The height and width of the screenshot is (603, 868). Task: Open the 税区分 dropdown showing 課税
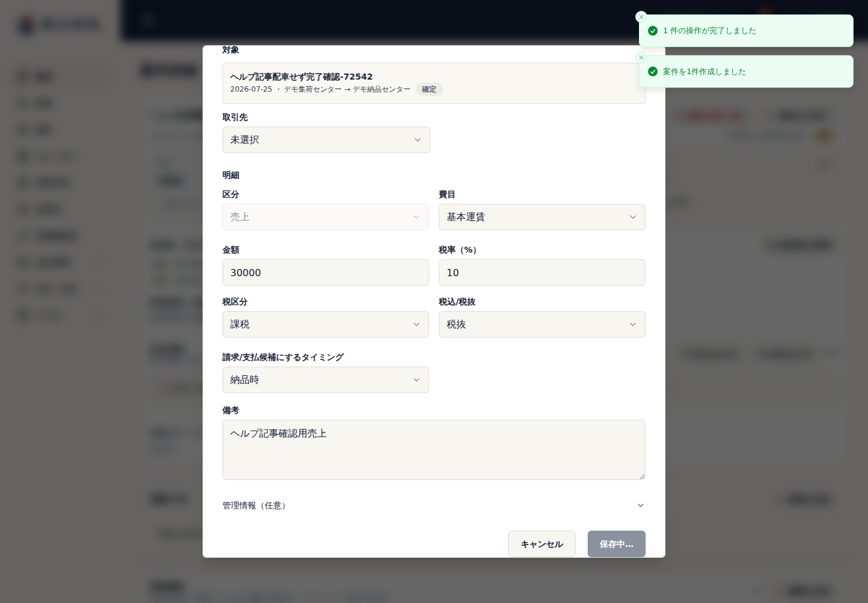(x=325, y=324)
